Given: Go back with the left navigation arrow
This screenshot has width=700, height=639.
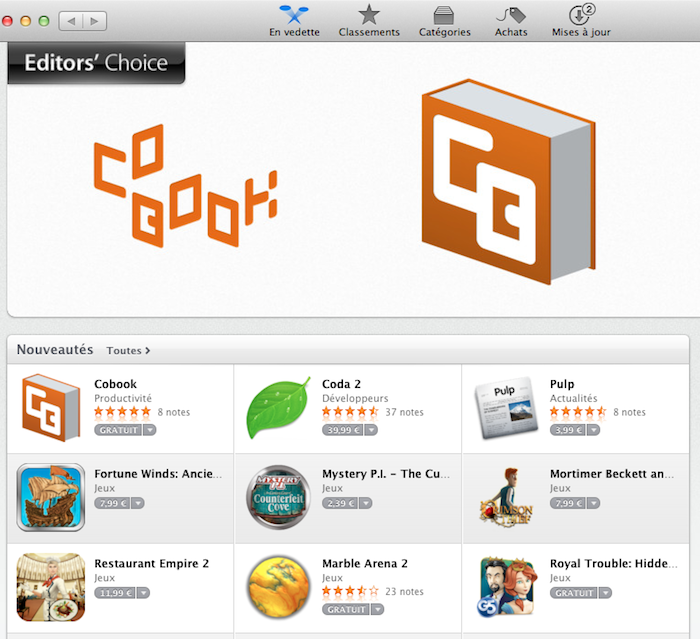Looking at the screenshot, I should click(x=71, y=21).
